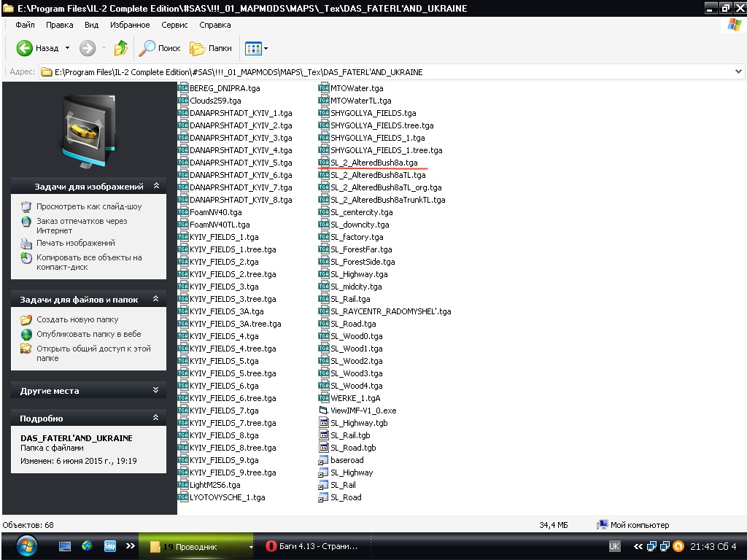Select WERKE_1.tgA file icon
747x560 pixels.
pos(324,398)
